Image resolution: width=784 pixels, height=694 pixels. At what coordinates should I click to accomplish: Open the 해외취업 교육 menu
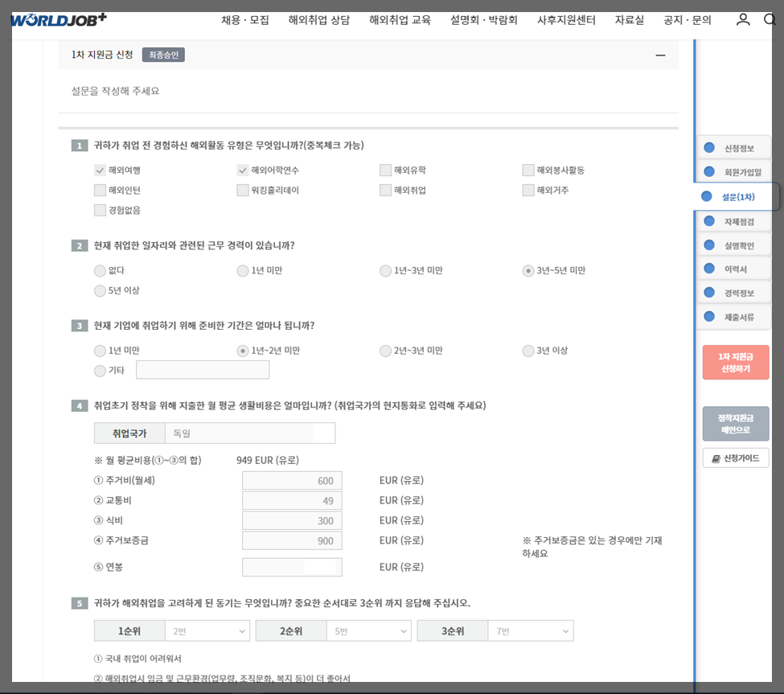coord(400,20)
